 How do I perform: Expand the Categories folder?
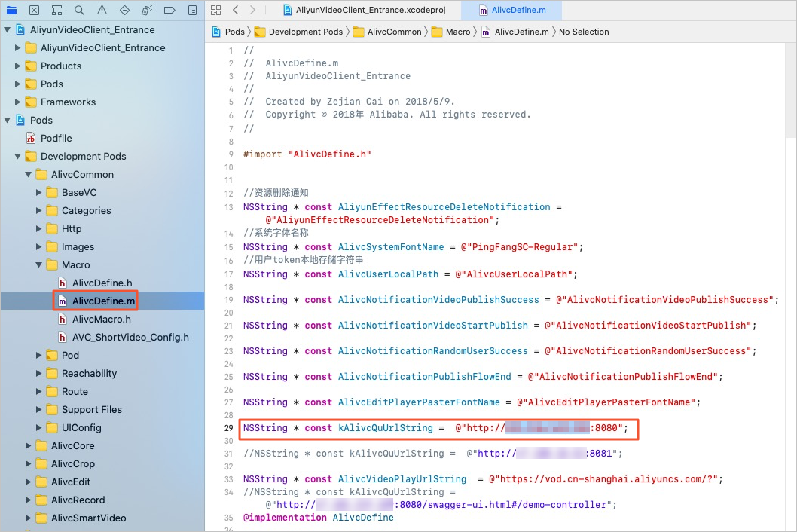pos(38,210)
